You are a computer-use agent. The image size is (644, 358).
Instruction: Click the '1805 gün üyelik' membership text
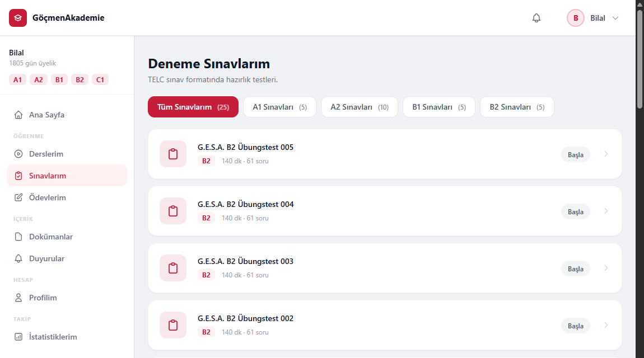tap(32, 63)
